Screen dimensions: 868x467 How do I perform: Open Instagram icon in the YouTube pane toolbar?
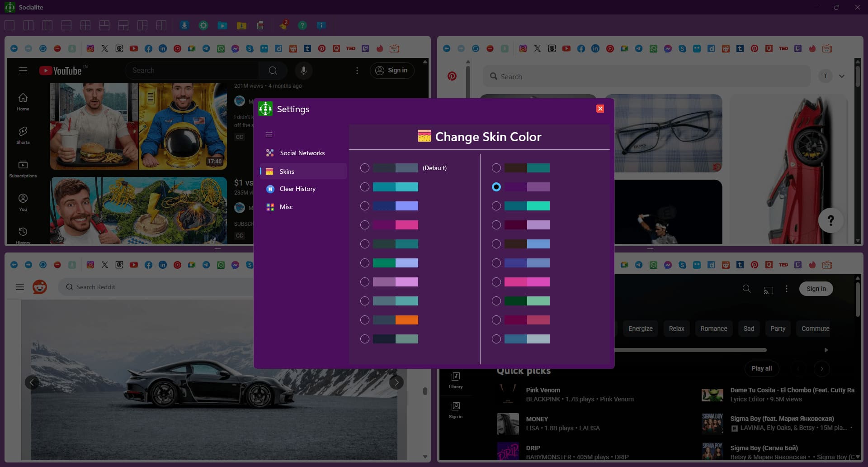point(90,48)
